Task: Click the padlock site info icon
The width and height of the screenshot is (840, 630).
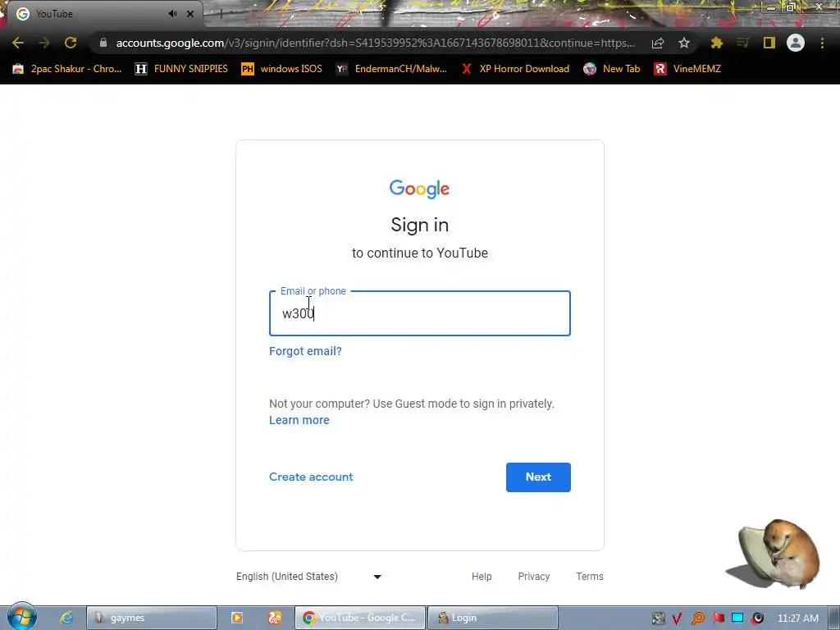Action: [x=103, y=43]
